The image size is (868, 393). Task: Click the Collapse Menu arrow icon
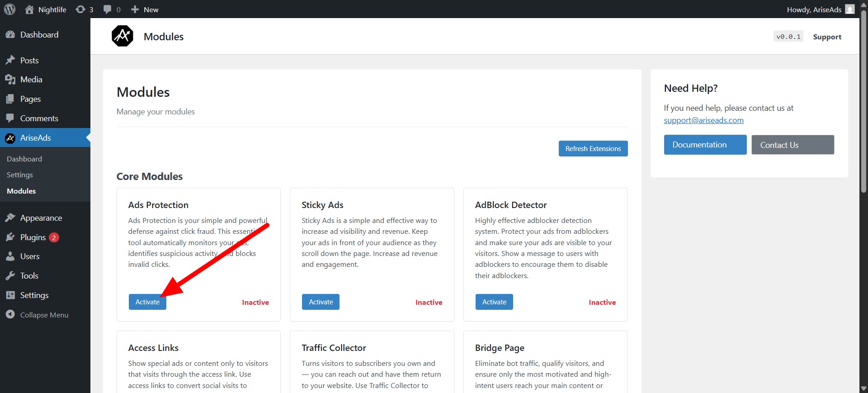click(10, 315)
